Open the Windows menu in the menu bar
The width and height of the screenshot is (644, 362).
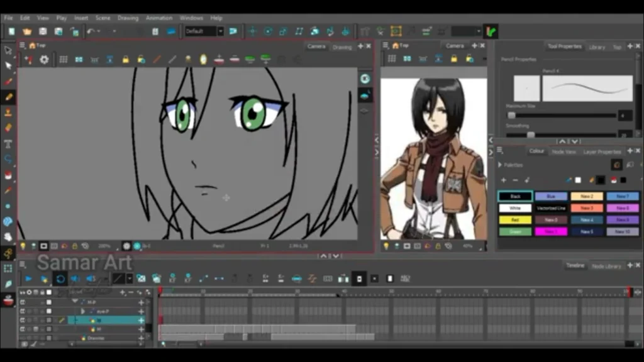[x=191, y=18]
